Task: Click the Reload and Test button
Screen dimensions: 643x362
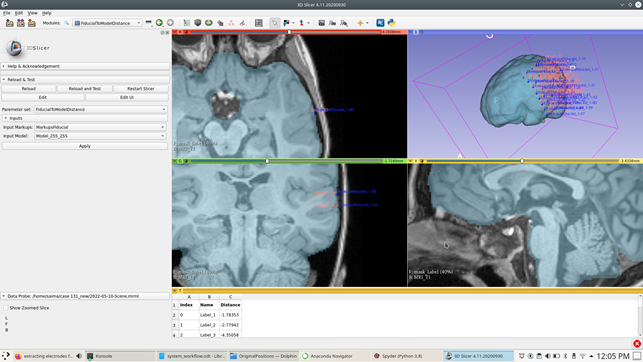Action: point(85,89)
